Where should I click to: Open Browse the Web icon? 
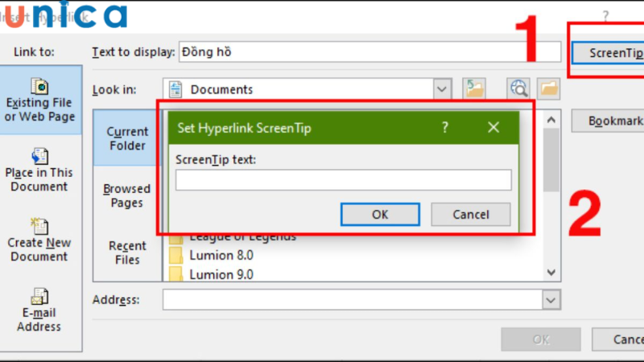coord(518,88)
